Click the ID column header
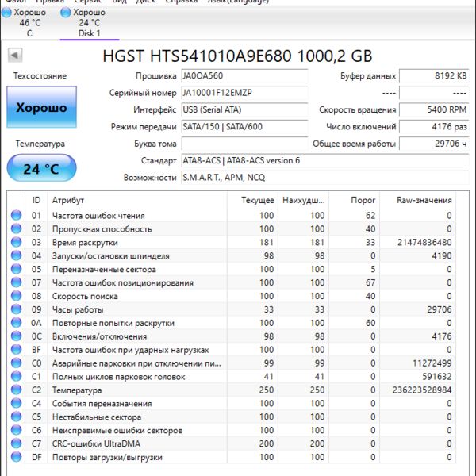Screen dimensions: 476x476 (x=36, y=200)
